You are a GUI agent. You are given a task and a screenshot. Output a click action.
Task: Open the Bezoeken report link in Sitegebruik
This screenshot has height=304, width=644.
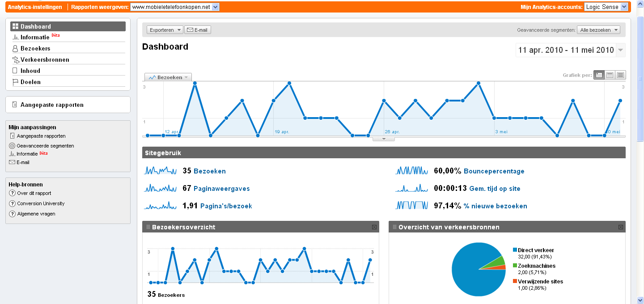click(210, 171)
